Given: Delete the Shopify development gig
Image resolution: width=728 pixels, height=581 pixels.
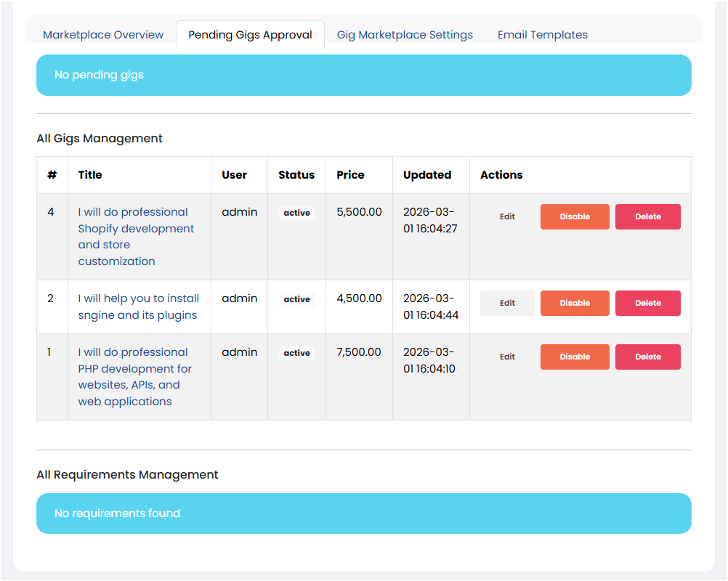Looking at the screenshot, I should [x=648, y=216].
